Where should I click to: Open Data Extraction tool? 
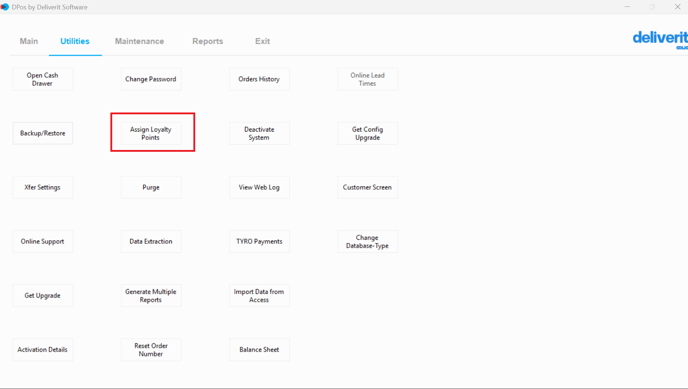pos(151,242)
